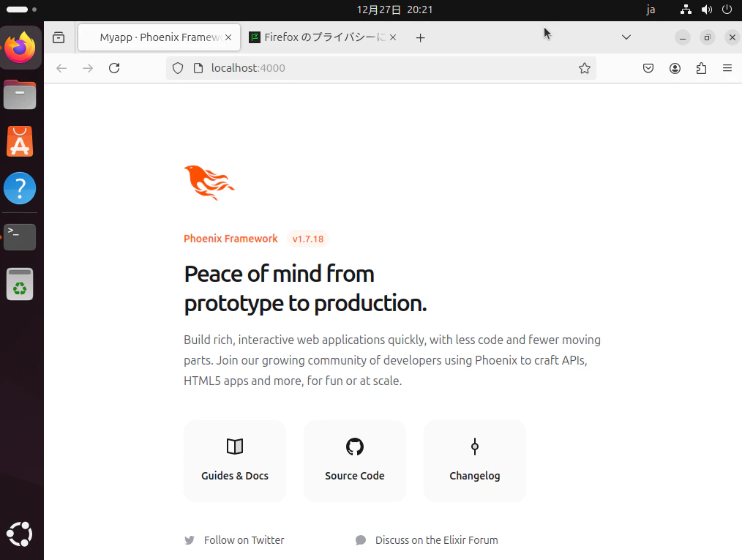Click the Phoenix bird logo

209,183
